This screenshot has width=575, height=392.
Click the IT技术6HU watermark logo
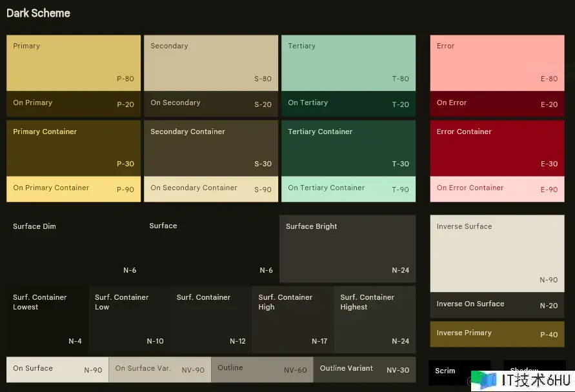pyautogui.click(x=520, y=380)
